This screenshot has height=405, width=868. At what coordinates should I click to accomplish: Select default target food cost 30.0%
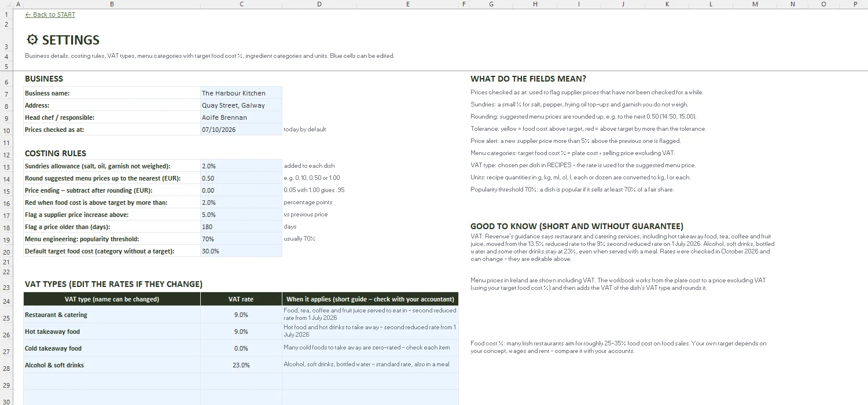[x=241, y=251]
